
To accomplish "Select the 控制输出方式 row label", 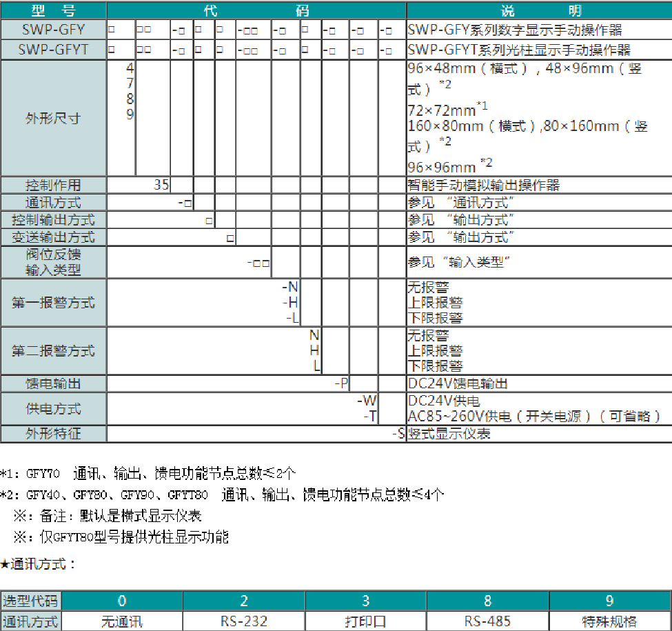I will click(x=54, y=220).
